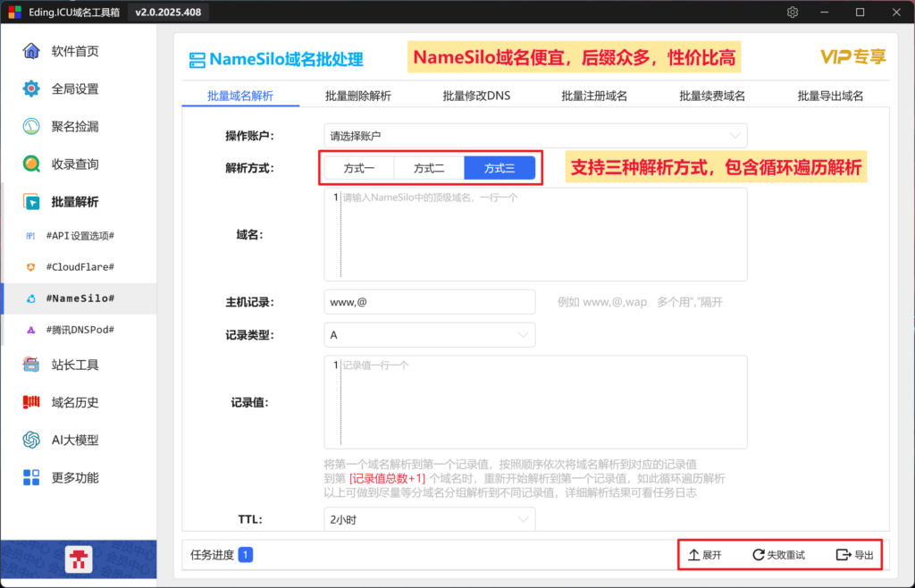Open the TTL dropdown
Viewport: 915px width, 588px height.
tap(430, 519)
